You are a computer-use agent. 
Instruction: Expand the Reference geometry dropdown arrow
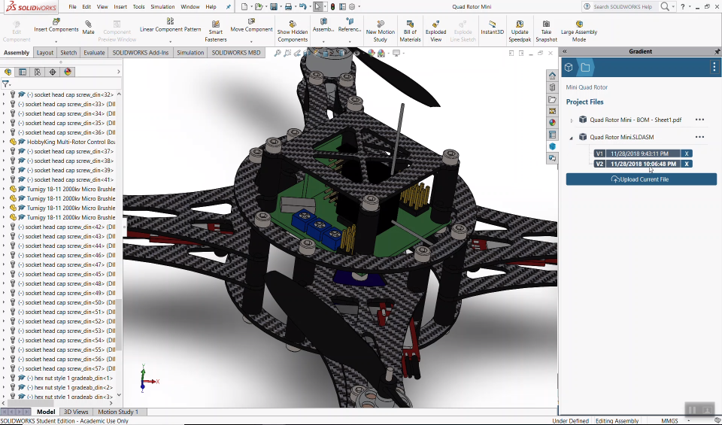[349, 41]
